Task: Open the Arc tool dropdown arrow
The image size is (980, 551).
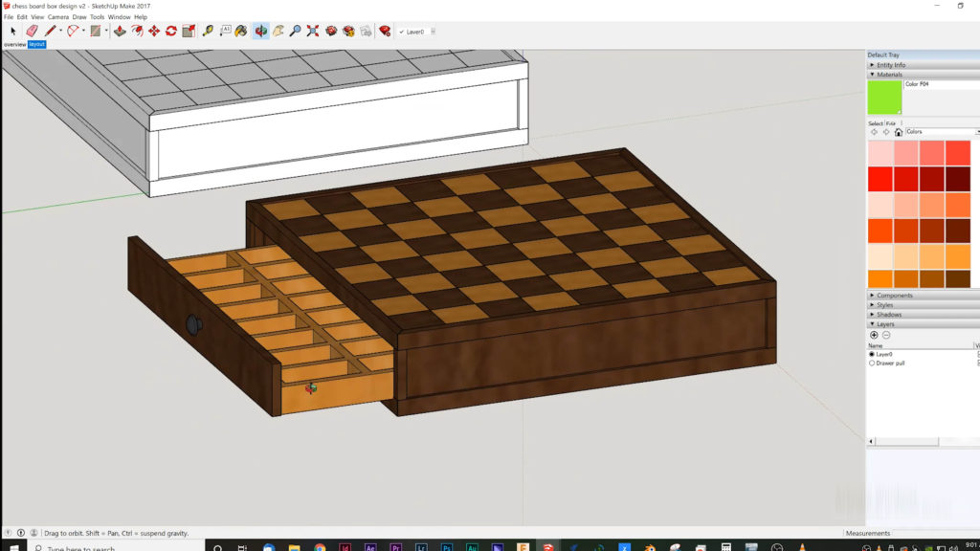Action: 83,32
